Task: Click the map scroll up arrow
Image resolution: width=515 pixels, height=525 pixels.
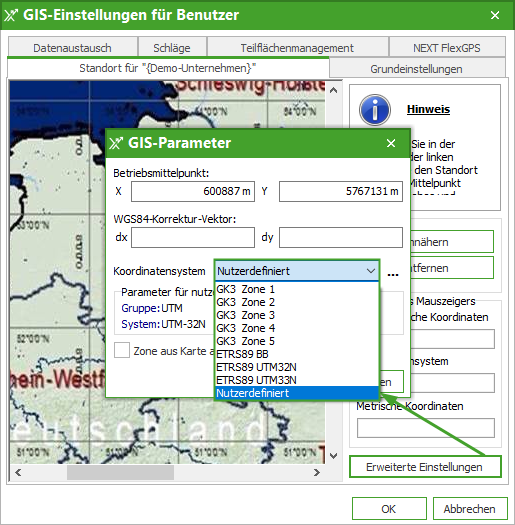Action: [334, 90]
